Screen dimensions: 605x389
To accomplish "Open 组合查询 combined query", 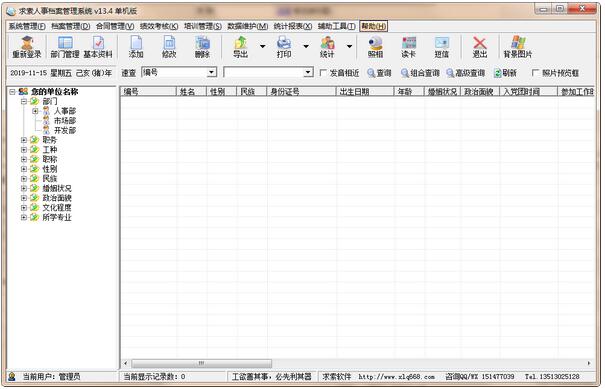I will click(x=421, y=73).
